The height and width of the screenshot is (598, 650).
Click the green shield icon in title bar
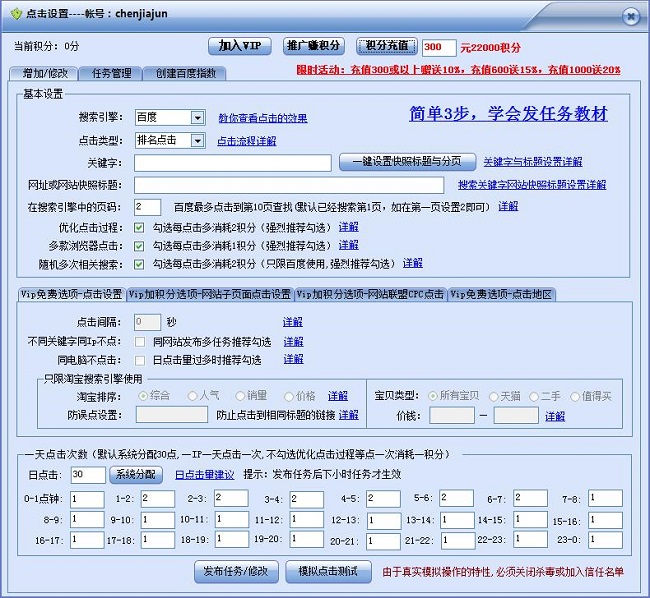coord(16,14)
